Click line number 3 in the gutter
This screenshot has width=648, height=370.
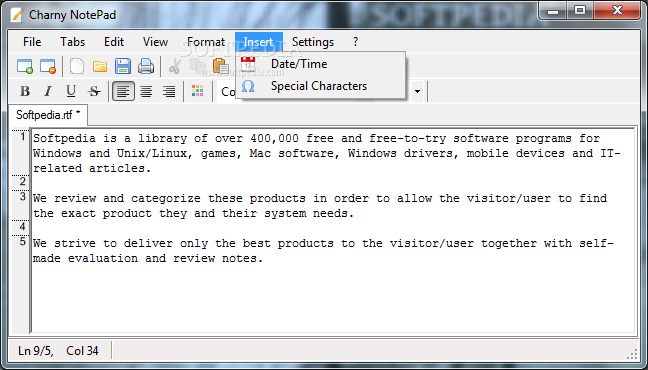click(23, 197)
